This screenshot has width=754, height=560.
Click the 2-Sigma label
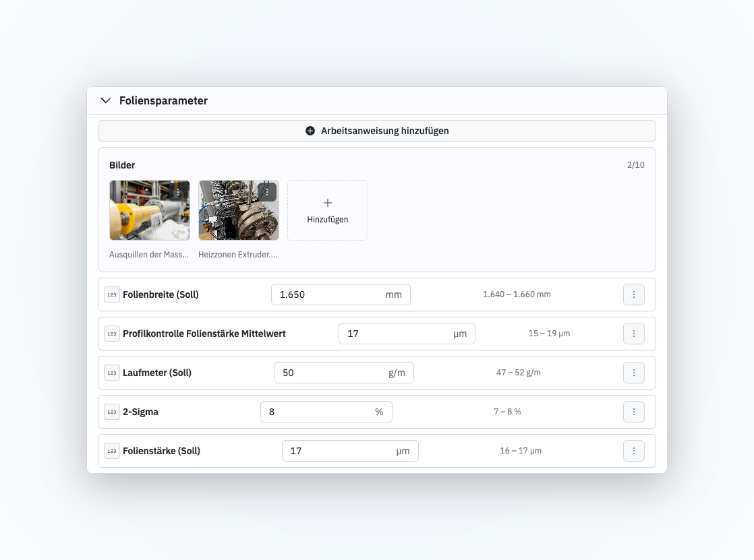pyautogui.click(x=140, y=412)
